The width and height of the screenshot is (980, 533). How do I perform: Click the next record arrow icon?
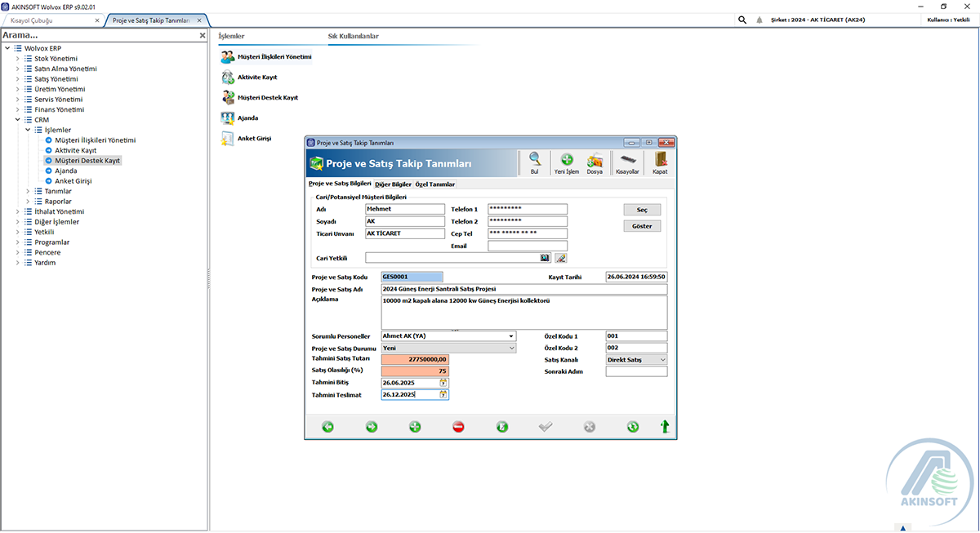[371, 426]
